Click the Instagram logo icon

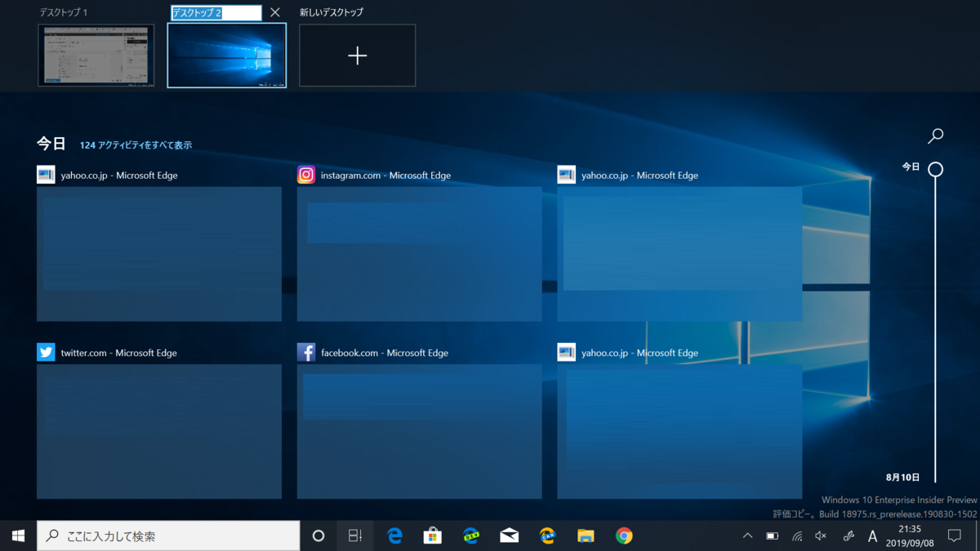(x=306, y=175)
